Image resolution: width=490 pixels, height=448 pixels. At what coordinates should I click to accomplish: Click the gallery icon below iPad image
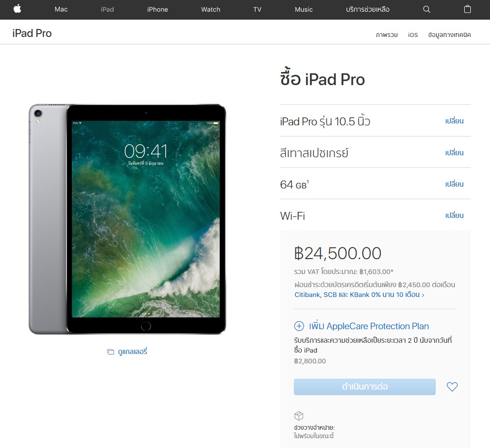110,352
